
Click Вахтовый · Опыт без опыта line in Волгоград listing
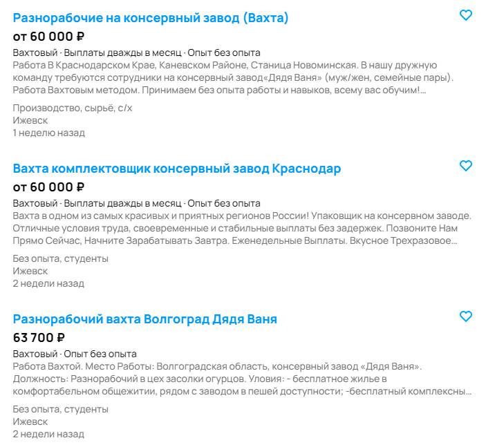coord(75,354)
